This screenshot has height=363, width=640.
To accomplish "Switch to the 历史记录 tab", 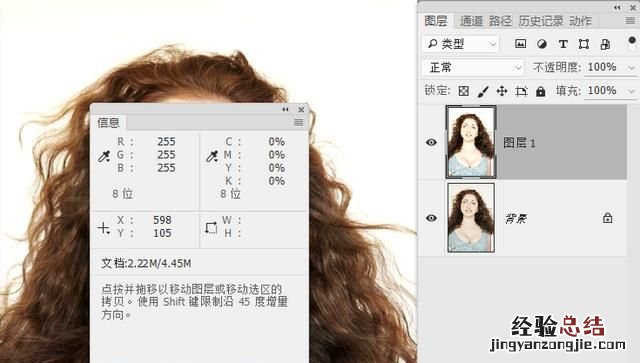I will point(541,21).
